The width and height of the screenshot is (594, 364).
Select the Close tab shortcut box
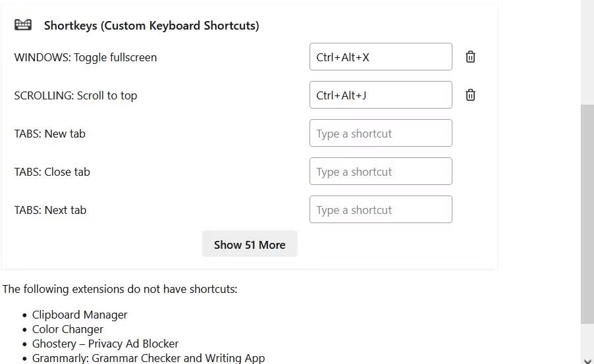(x=381, y=171)
